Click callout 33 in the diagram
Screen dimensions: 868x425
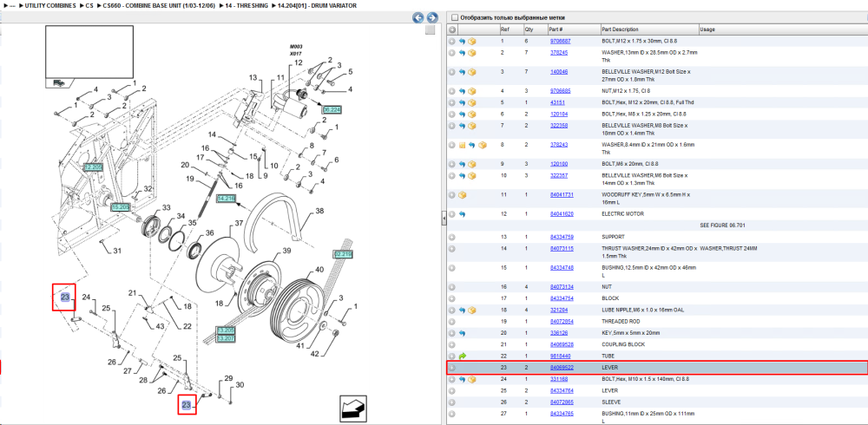[x=166, y=207]
